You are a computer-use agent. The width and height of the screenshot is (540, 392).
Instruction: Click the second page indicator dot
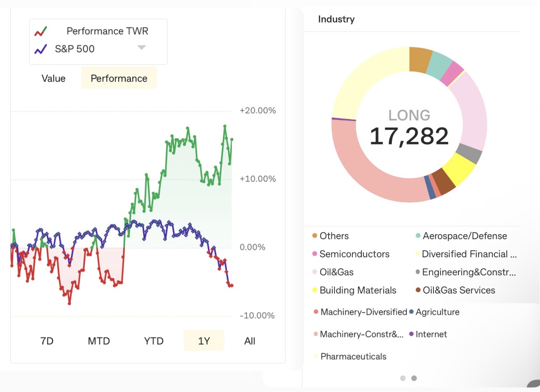coord(414,378)
